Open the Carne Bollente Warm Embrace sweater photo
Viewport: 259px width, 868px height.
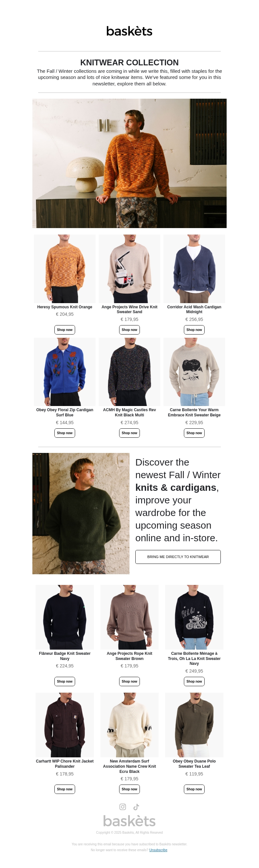pyautogui.click(x=194, y=372)
